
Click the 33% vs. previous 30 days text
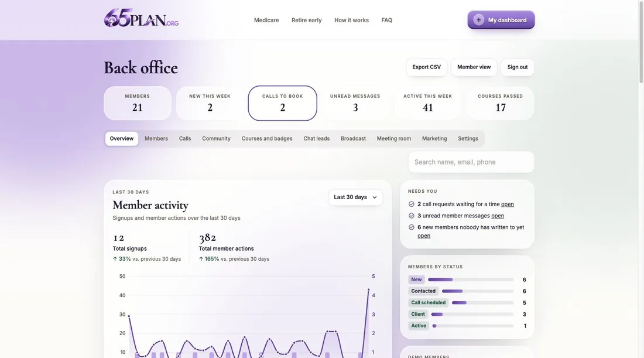[146, 259]
